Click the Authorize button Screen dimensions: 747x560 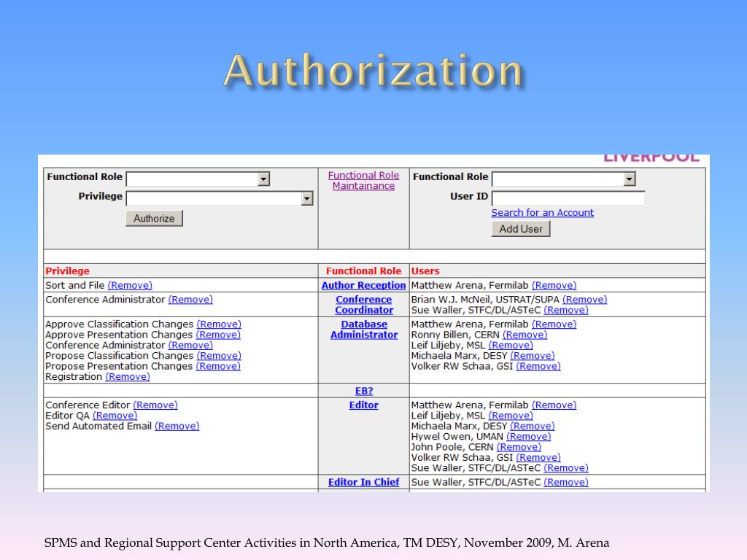coord(154,219)
